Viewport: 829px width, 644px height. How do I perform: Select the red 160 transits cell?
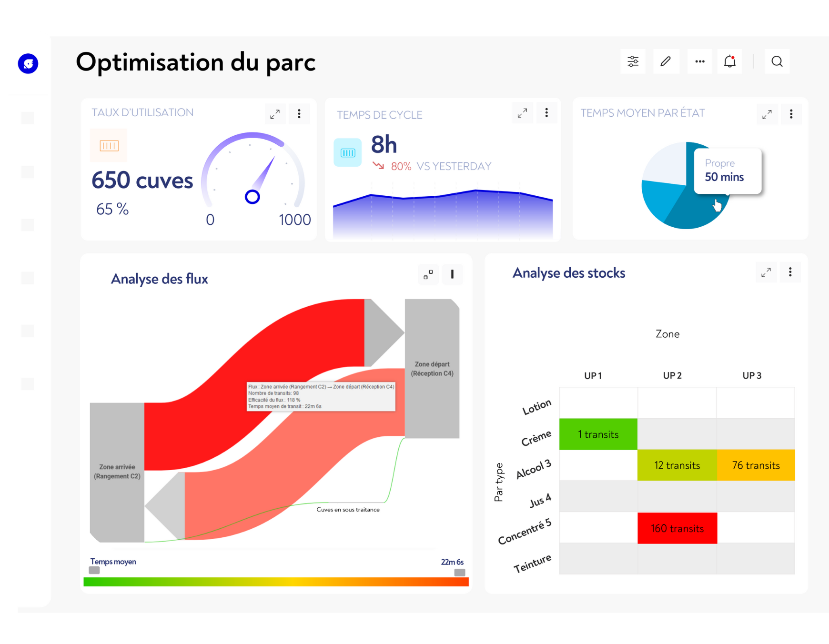point(677,528)
